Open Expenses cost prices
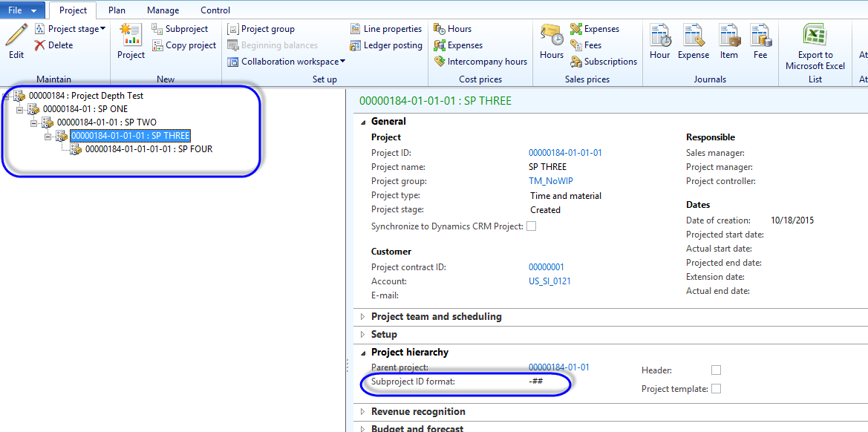The height and width of the screenshot is (432, 868). (x=458, y=45)
